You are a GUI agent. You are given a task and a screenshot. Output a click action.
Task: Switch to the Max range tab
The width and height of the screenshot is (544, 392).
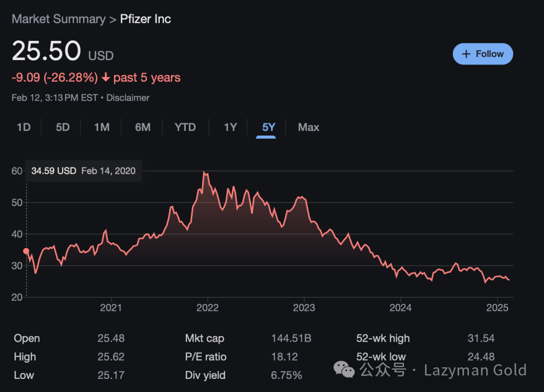[308, 127]
